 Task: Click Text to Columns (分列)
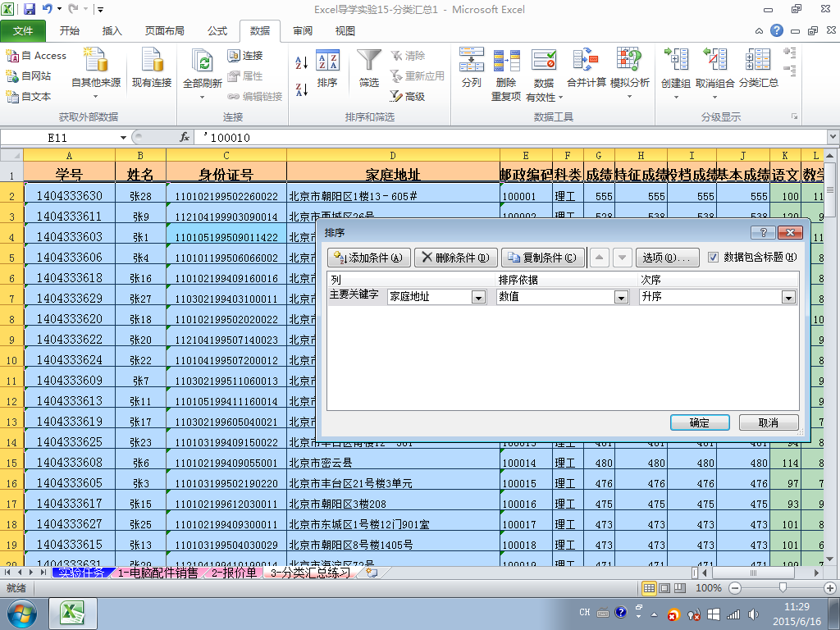click(472, 68)
